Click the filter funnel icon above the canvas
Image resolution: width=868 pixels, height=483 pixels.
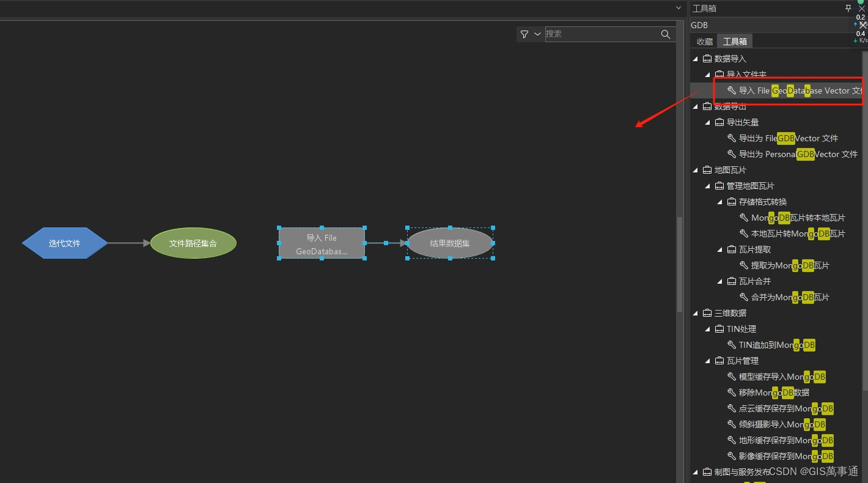[x=524, y=34]
